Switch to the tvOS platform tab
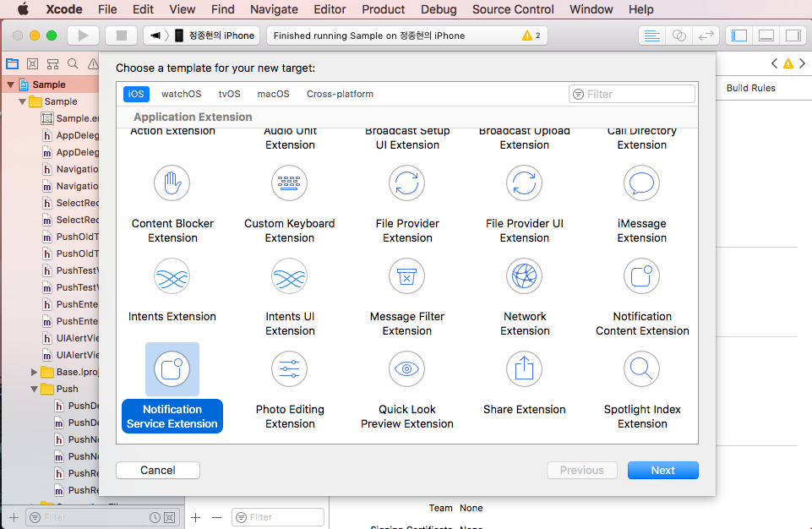812x529 pixels. [x=230, y=94]
